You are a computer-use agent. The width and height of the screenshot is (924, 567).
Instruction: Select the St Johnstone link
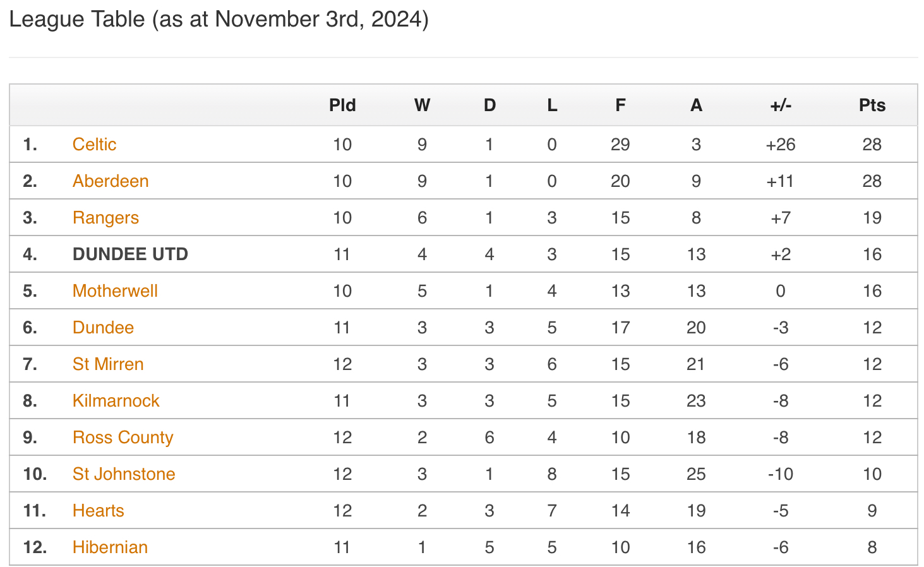[124, 474]
